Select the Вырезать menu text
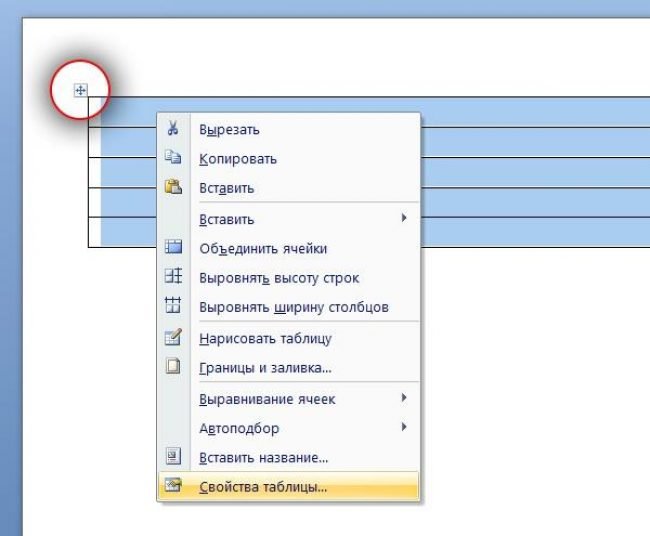Viewport: 650px width, 536px height. click(x=230, y=129)
